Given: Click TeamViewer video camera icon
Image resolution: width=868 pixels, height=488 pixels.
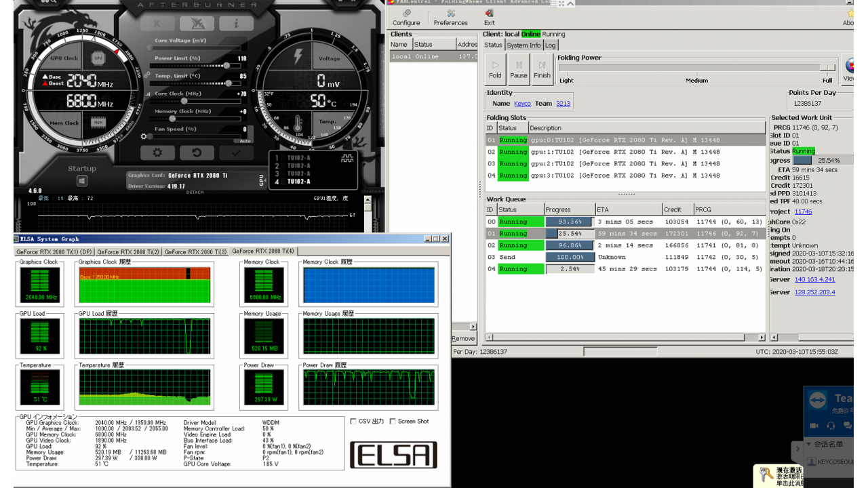Looking at the screenshot, I should coord(814,425).
